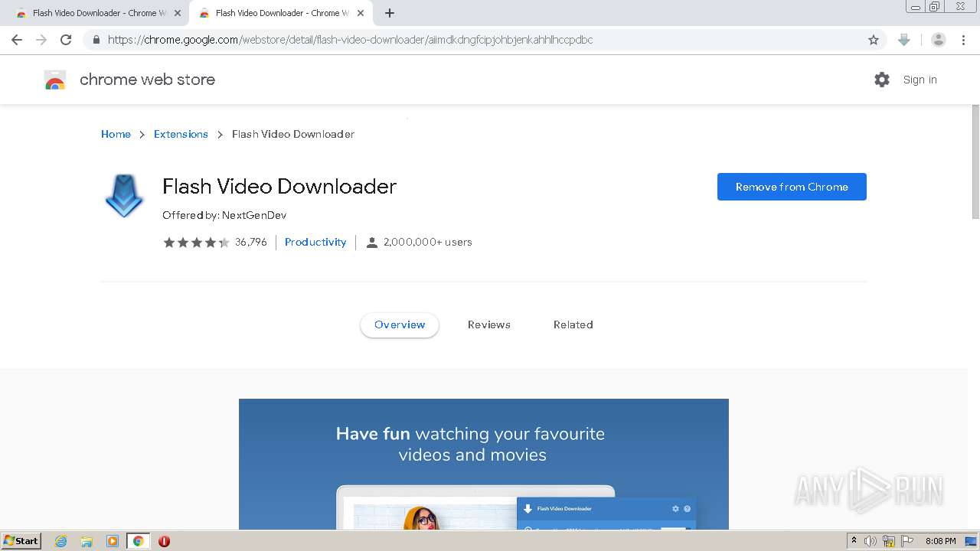Click the promotional screenshot image

484,464
